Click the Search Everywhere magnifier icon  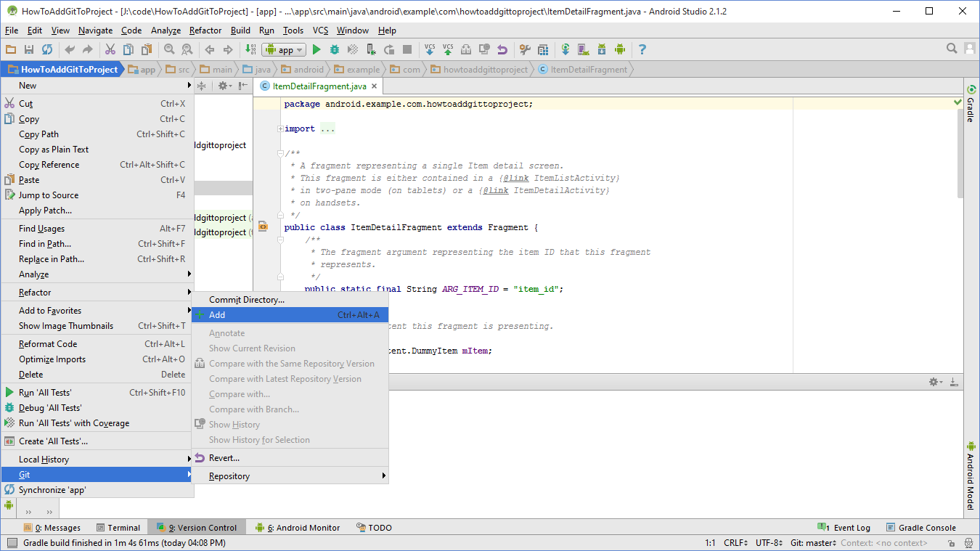[952, 49]
